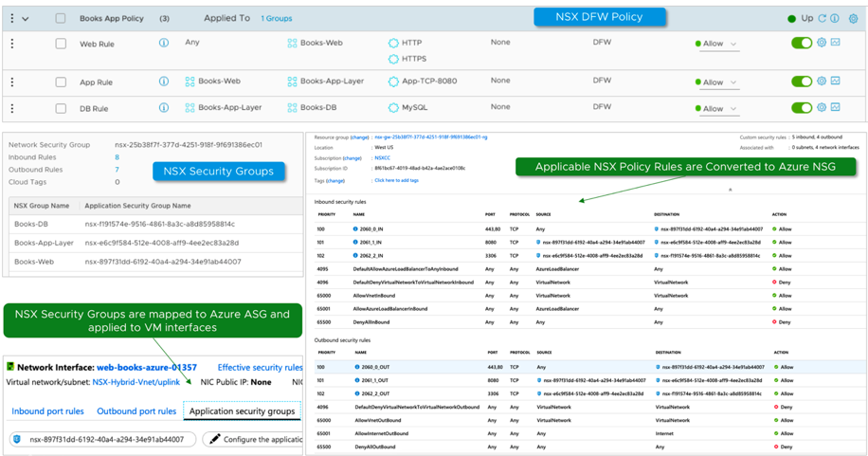Select inbound rule 2062_2_IN

tap(589, 255)
